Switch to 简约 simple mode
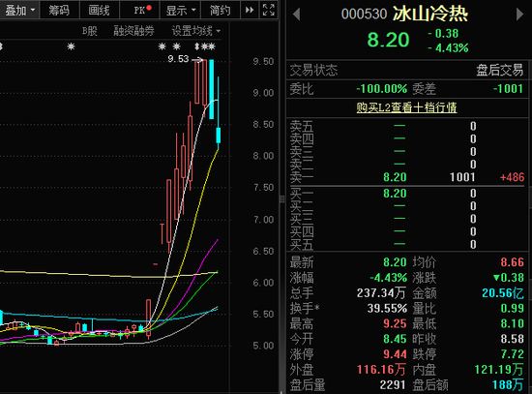Image resolution: width=532 pixels, height=394 pixels. (x=221, y=11)
